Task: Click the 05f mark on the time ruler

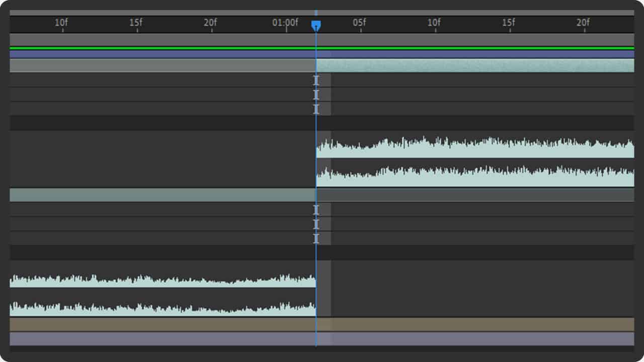Action: 359,23
